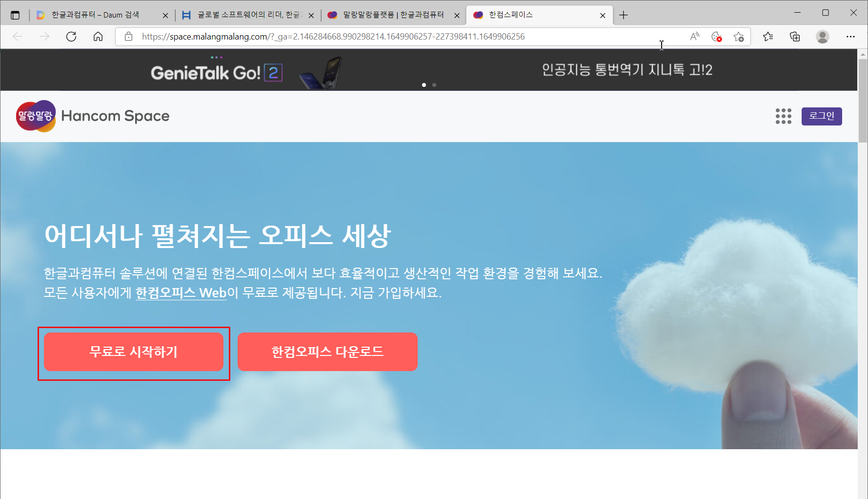Click the scrollbar up arrow
Image resolution: width=868 pixels, height=499 pixels.
tap(863, 54)
